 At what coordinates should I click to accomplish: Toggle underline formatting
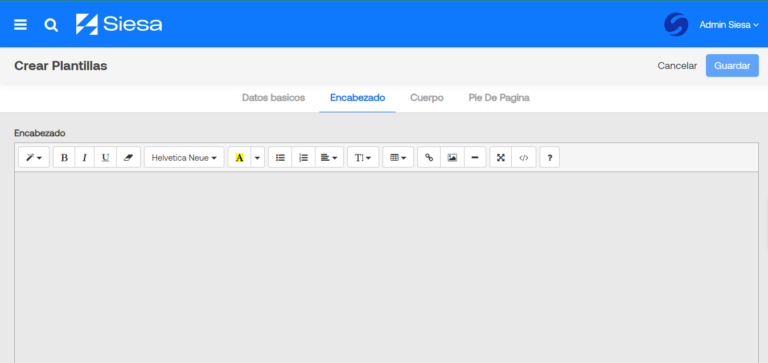(x=105, y=158)
